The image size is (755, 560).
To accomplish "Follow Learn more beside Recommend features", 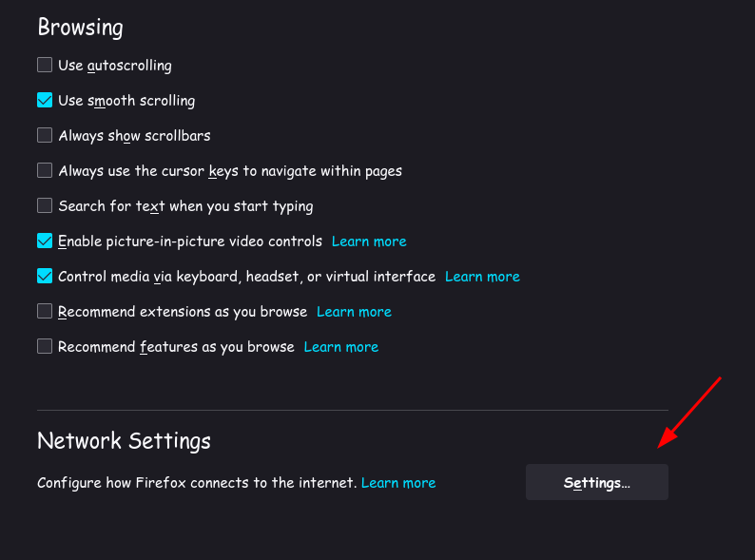I will click(341, 347).
